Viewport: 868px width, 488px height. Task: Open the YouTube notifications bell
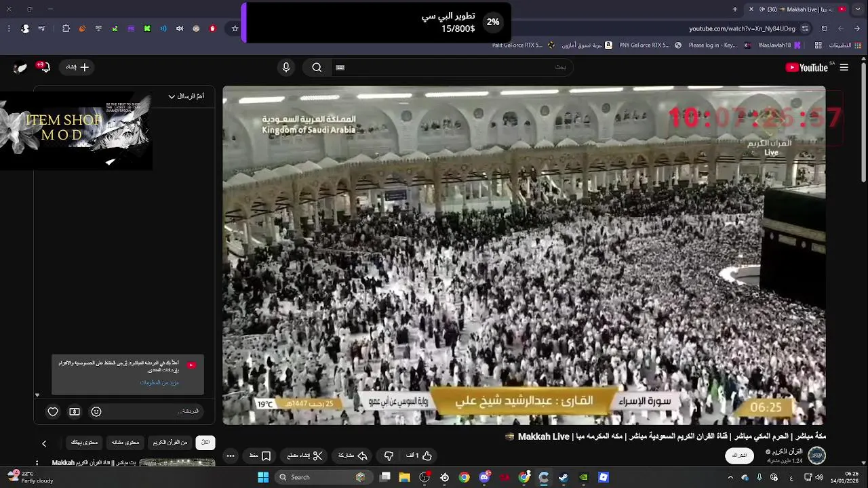pyautogui.click(x=45, y=67)
